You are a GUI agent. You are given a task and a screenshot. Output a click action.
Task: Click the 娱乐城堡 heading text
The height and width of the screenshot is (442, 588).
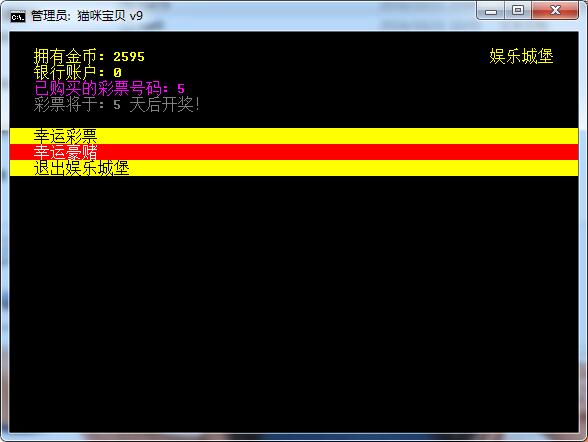point(521,56)
